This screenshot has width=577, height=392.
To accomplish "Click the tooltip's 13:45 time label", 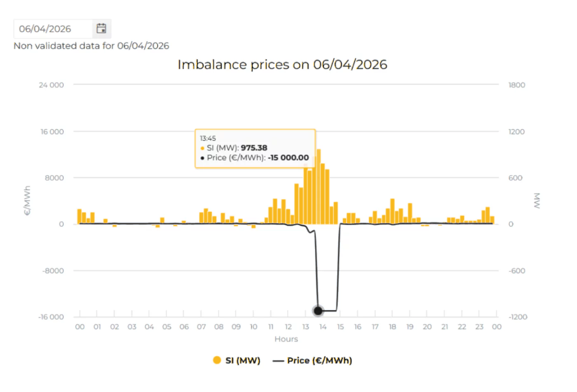I will 208,138.
